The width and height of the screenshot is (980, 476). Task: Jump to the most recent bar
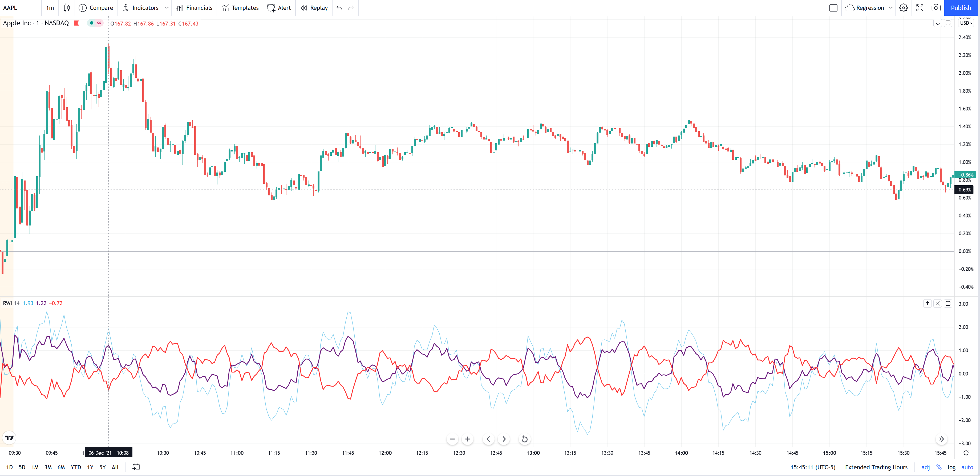tap(941, 439)
